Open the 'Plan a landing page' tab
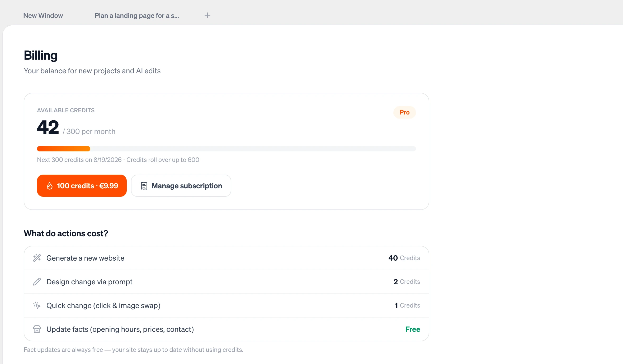Image resolution: width=623 pixels, height=364 pixels. (x=137, y=16)
